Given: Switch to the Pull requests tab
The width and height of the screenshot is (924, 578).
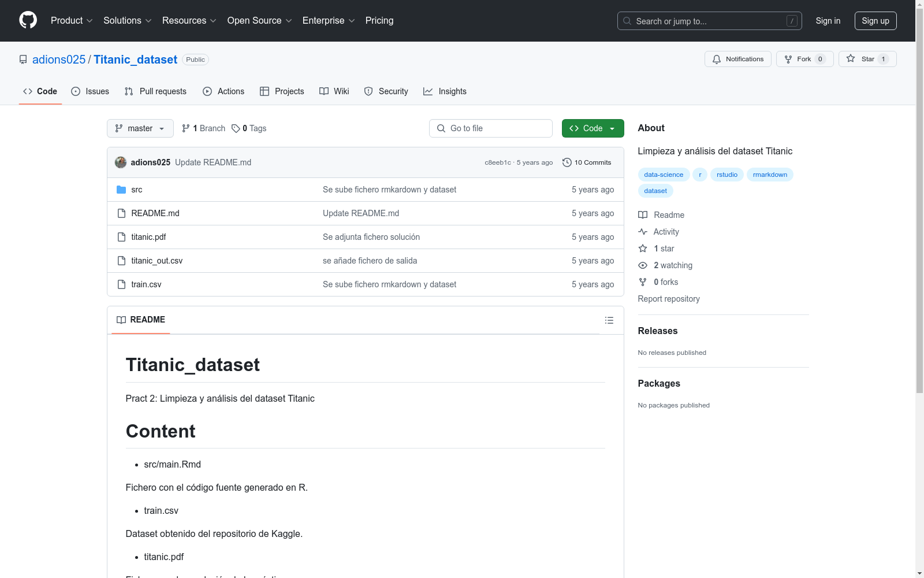Looking at the screenshot, I should (x=155, y=91).
